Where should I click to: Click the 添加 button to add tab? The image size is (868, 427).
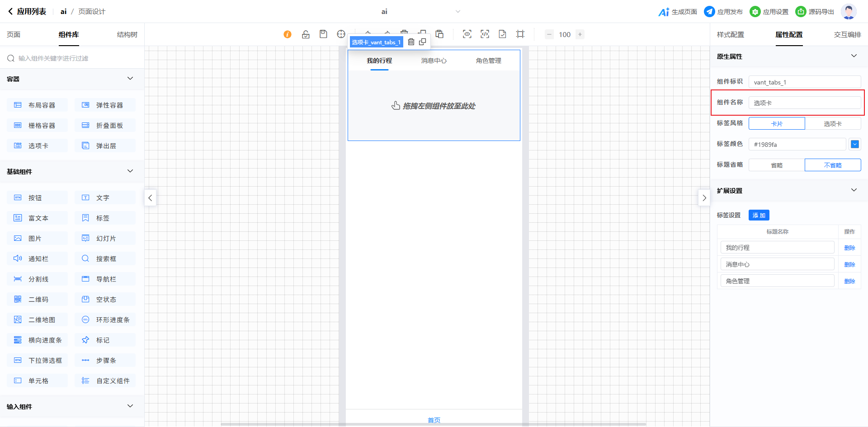(x=759, y=215)
